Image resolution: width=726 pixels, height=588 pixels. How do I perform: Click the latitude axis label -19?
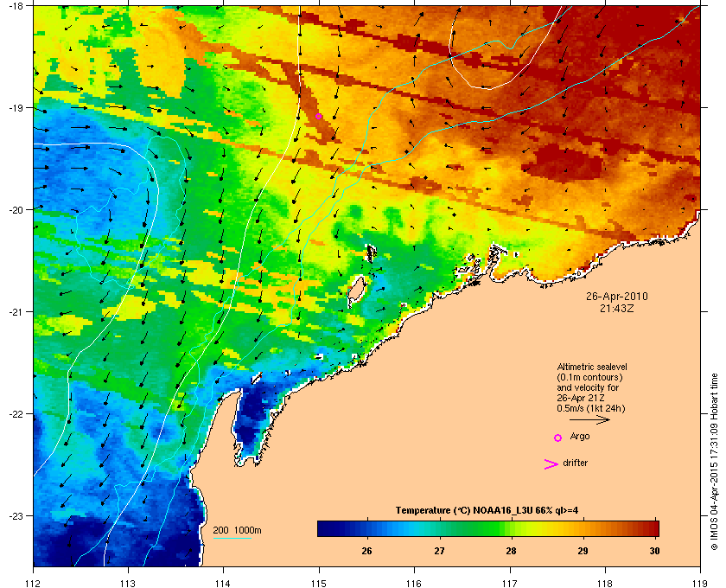point(16,107)
